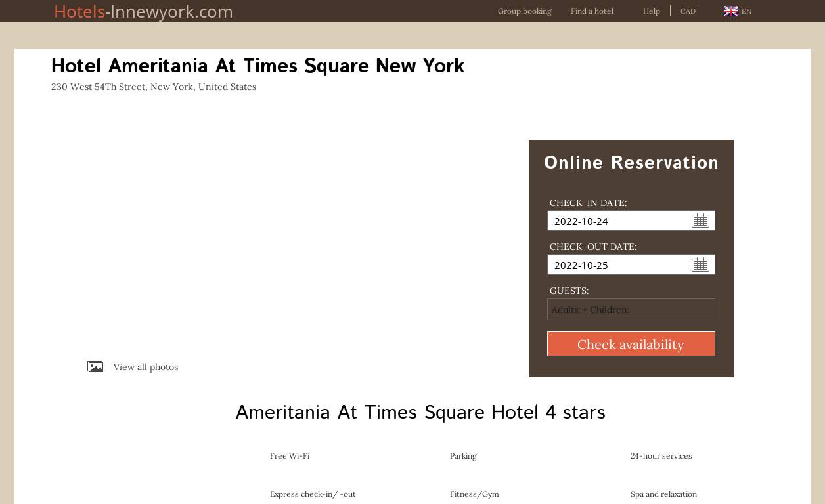825x504 pixels.
Task: Open the Guests adults and children selector
Action: click(x=631, y=309)
